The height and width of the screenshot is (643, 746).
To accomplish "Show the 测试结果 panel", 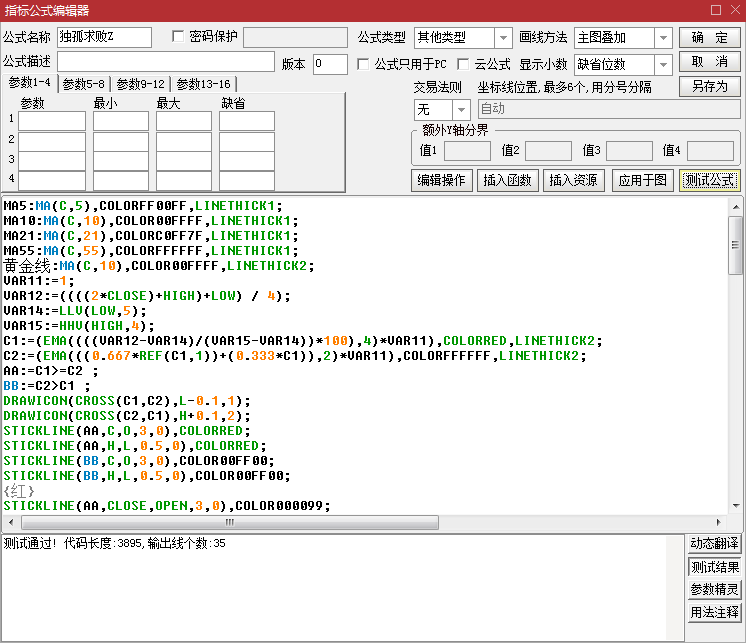I will (x=714, y=567).
